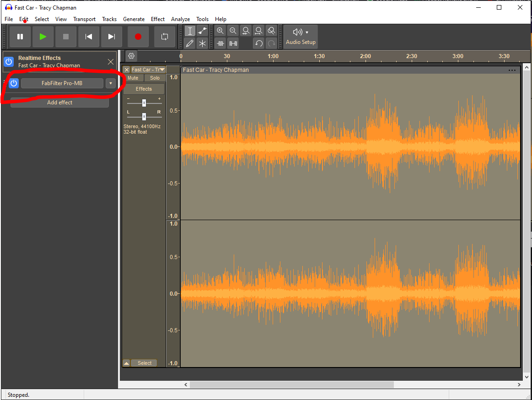Open the Analyze menu

(181, 19)
